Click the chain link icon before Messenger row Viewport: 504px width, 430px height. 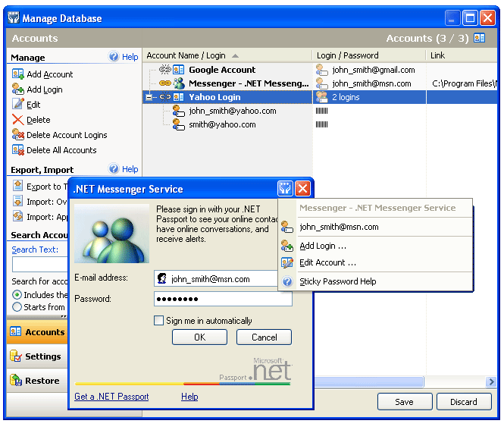(165, 83)
